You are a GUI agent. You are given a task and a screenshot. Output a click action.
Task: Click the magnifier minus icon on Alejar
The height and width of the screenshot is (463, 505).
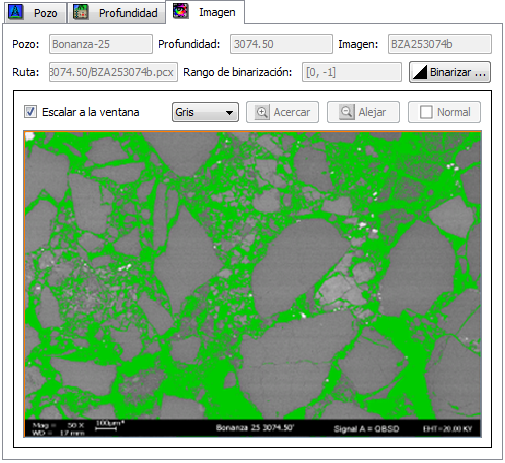(346, 112)
